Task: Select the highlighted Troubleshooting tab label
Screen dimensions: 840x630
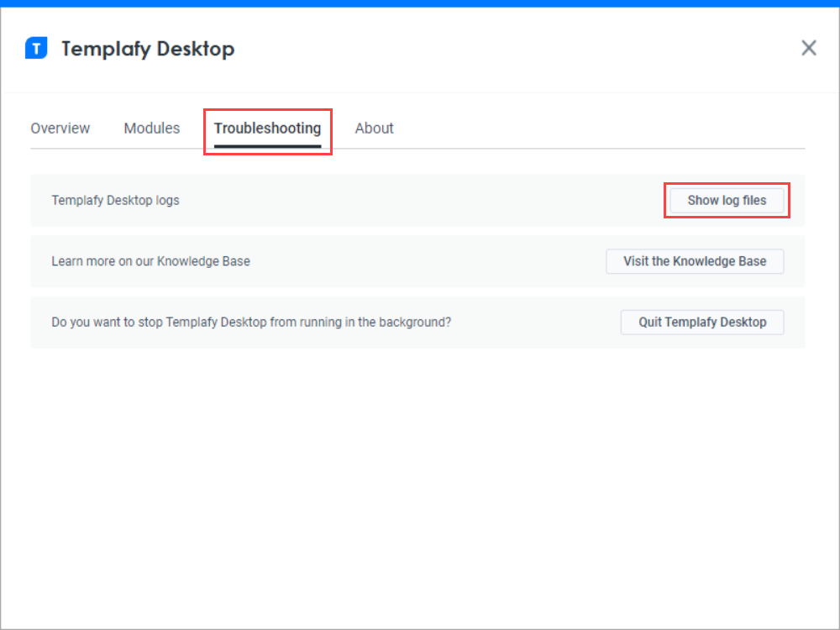Action: (x=267, y=129)
